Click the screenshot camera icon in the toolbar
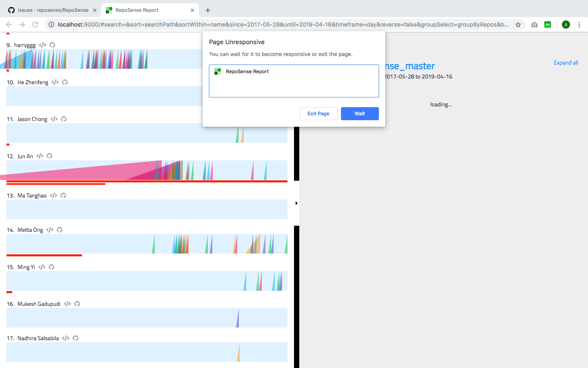This screenshot has height=368, width=588. click(x=534, y=25)
